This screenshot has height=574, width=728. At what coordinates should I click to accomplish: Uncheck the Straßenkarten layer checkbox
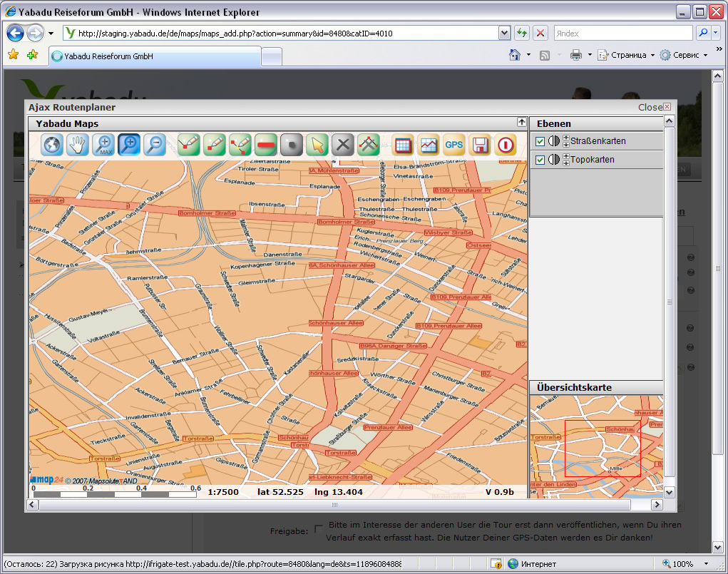[540, 141]
